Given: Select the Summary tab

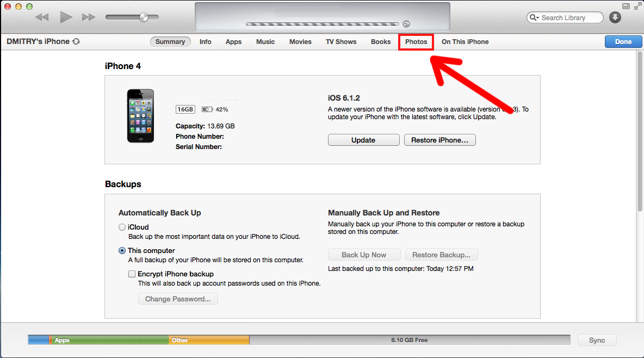Looking at the screenshot, I should click(x=170, y=42).
